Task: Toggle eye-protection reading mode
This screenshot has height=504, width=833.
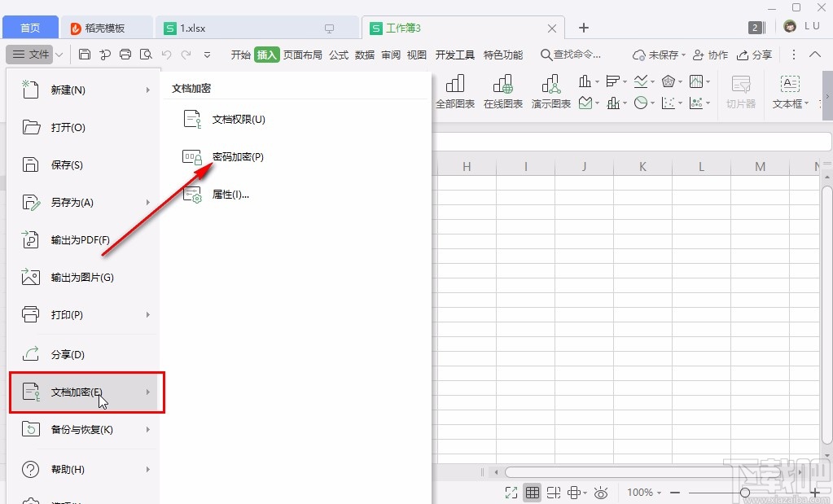Action: click(601, 492)
